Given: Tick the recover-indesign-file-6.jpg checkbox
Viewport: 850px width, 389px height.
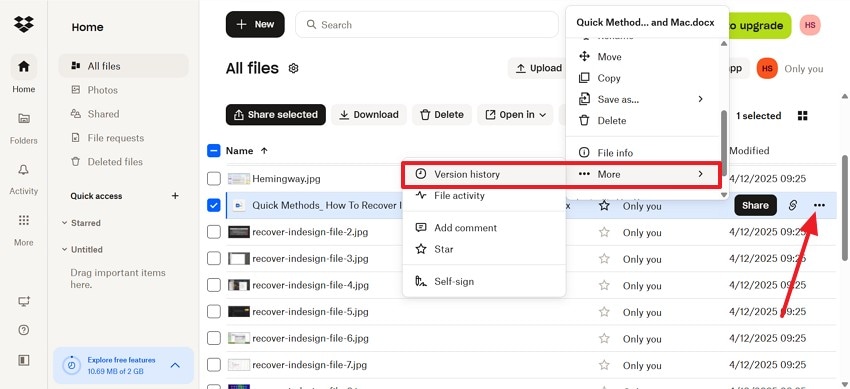Looking at the screenshot, I should click(214, 338).
